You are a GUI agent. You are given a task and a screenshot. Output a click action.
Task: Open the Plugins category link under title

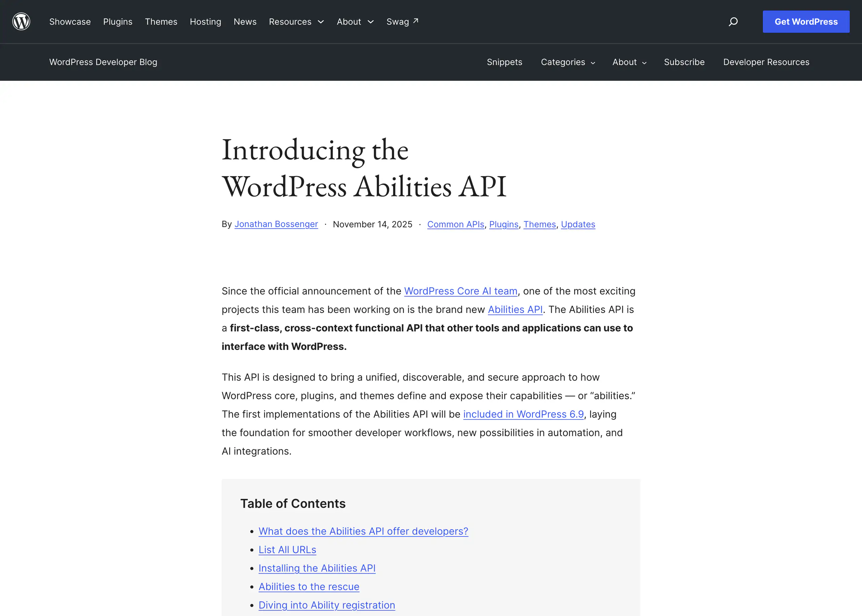pos(504,225)
